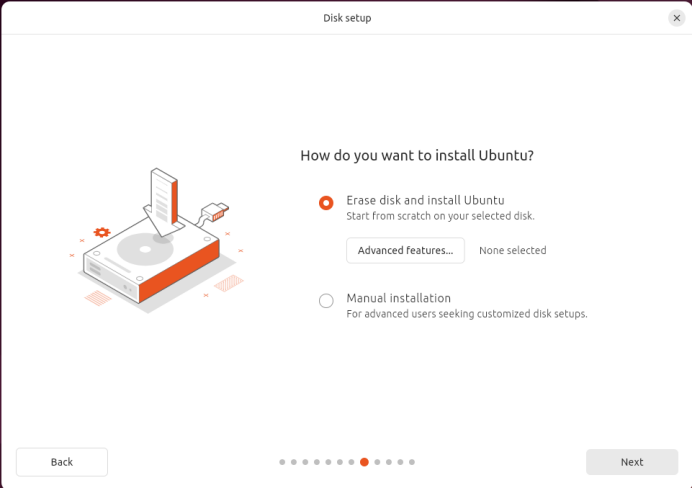
Task: Click the orange gear in the illustration
Action: (101, 232)
